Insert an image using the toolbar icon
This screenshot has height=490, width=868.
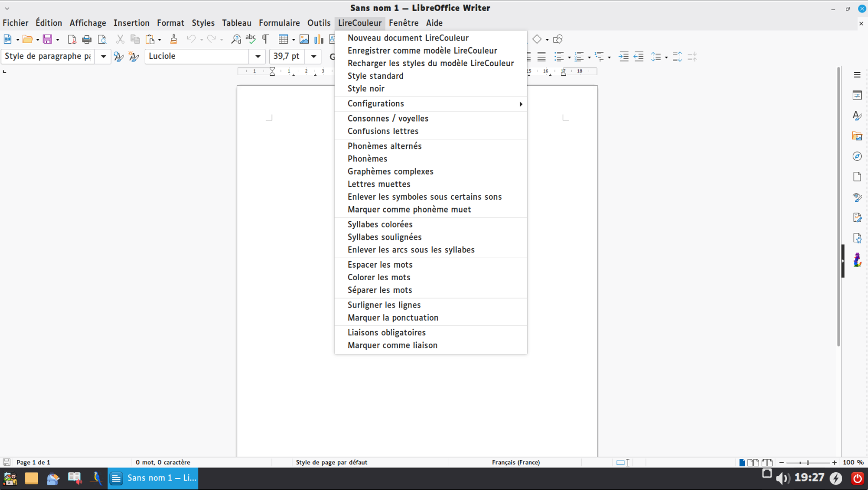[304, 39]
